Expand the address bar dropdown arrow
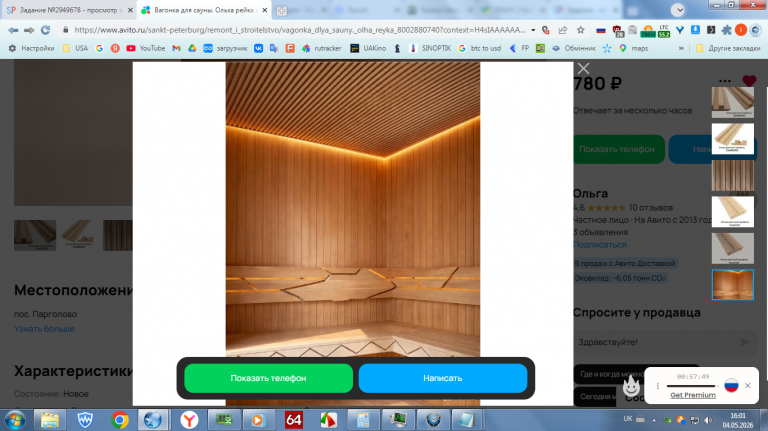This screenshot has width=768, height=431. click(533, 30)
